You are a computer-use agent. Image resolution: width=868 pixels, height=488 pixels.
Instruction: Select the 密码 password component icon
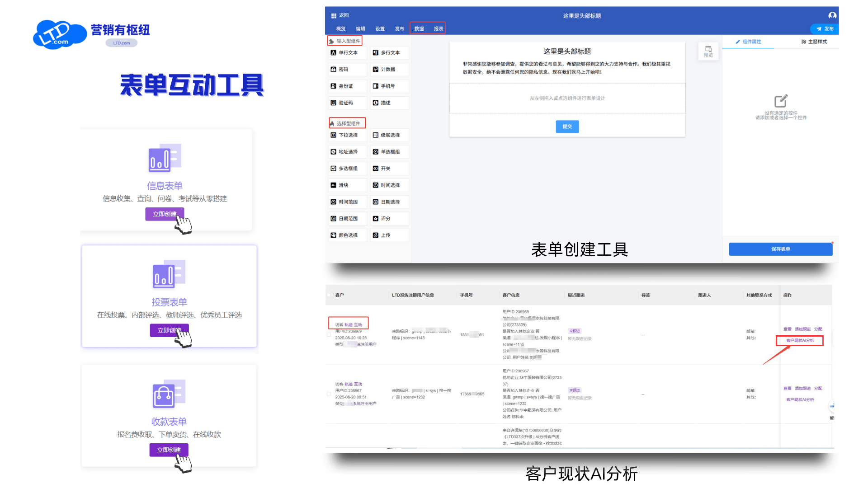[333, 70]
